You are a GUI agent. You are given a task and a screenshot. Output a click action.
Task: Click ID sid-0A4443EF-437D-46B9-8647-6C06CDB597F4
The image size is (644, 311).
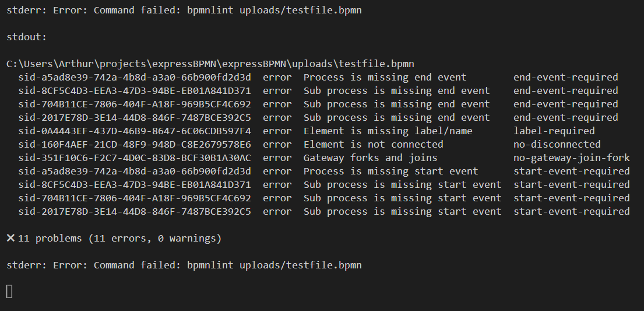click(135, 131)
